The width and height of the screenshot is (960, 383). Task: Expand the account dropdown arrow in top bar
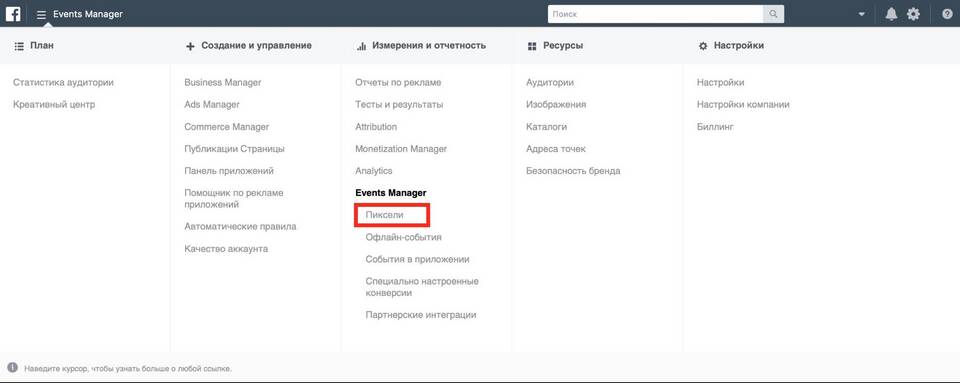[862, 14]
